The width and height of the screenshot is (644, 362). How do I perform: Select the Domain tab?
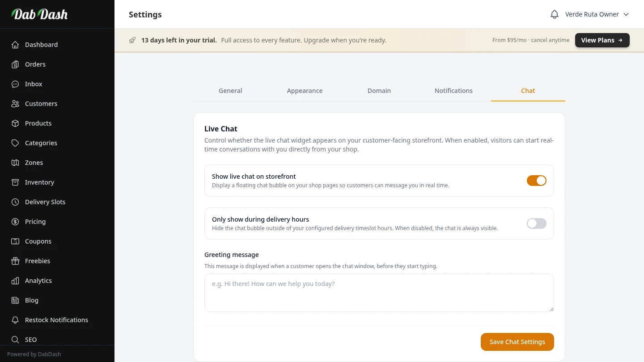pos(379,91)
